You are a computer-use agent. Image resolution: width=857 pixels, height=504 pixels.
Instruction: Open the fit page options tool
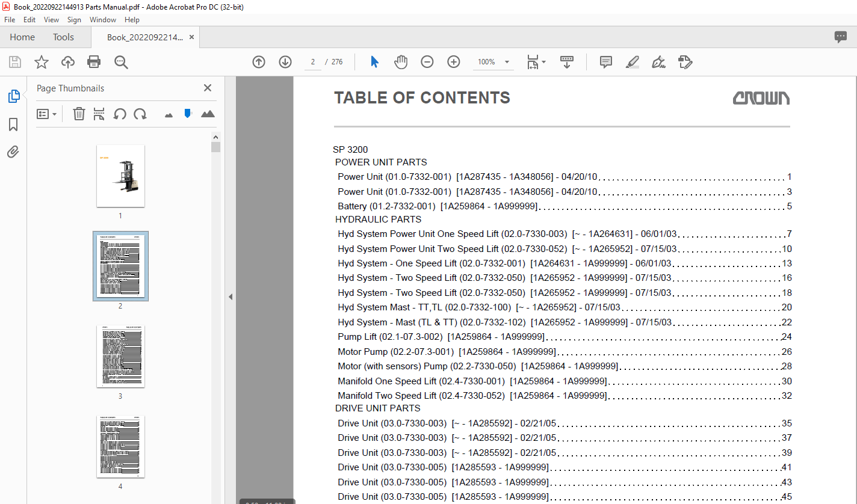coord(536,62)
